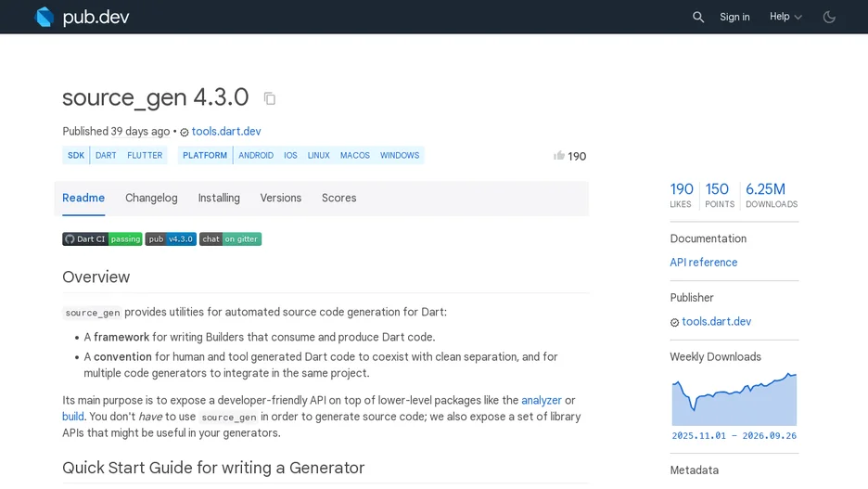This screenshot has height=489, width=868.
Task: Click the Weekly Downloads sparkline chart
Action: (734, 400)
